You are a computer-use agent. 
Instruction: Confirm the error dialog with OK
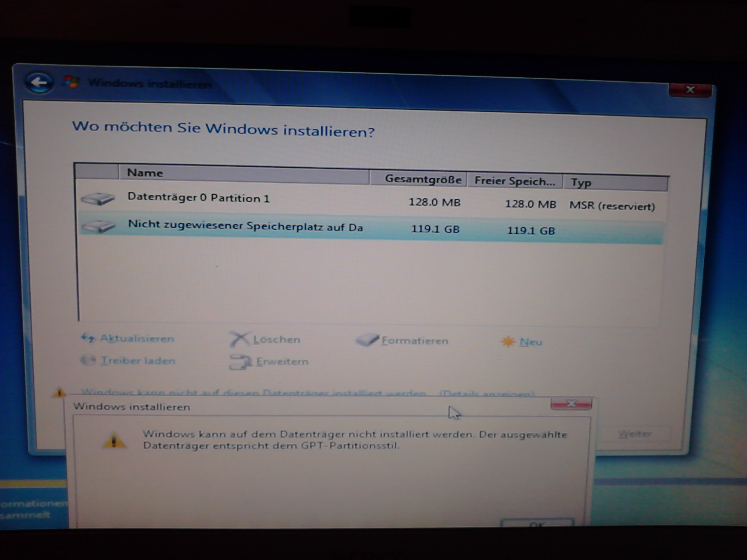[x=537, y=524]
